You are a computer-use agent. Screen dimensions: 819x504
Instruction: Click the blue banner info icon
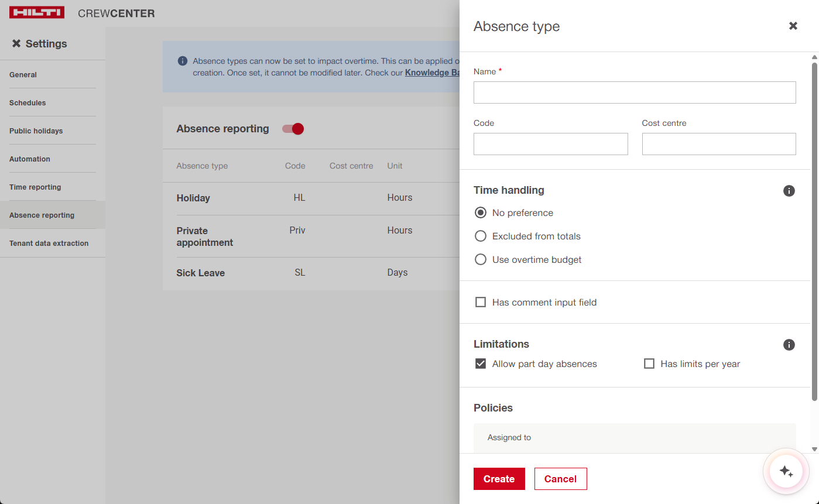pos(183,61)
